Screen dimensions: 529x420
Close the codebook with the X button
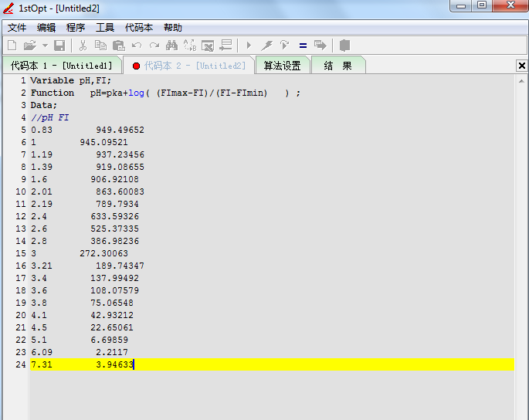pyautogui.click(x=521, y=66)
